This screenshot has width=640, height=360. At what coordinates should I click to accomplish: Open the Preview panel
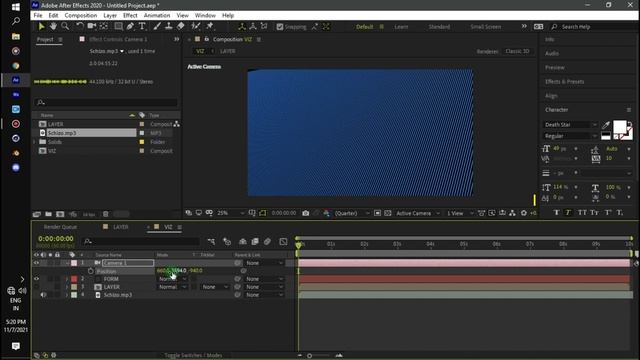(x=555, y=67)
